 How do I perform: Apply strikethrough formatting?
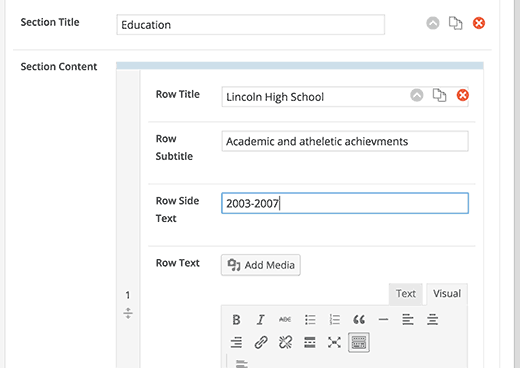coord(285,320)
